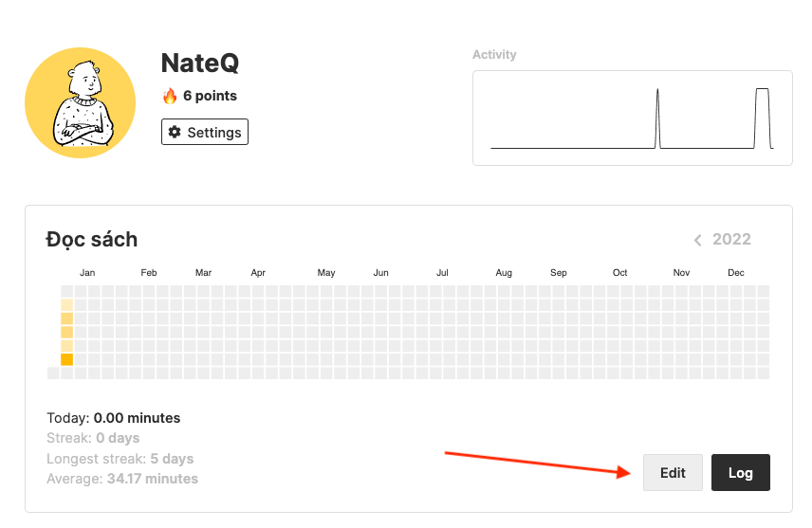The image size is (812, 528).
Task: Click the lone gray cell before first column
Action: tap(53, 373)
